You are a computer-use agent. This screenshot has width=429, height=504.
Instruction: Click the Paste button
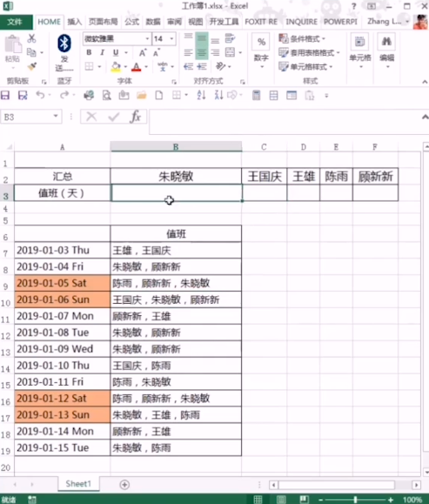12,49
